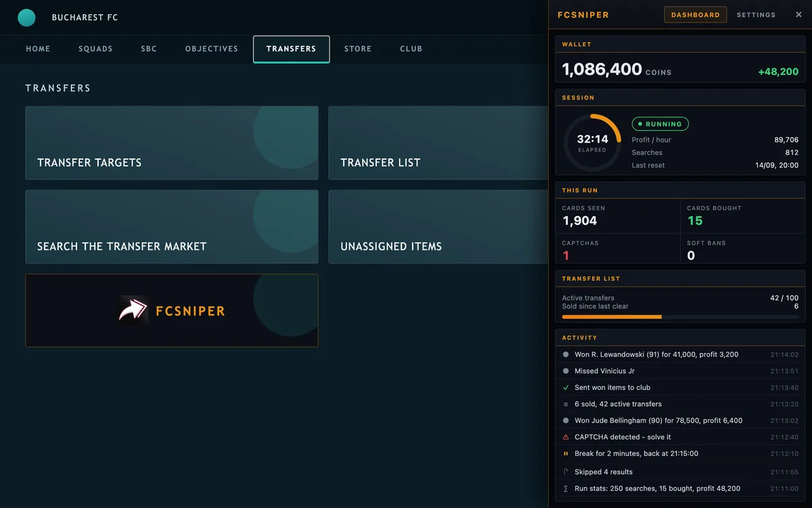Click the orange pause icon beside Break entry

566,454
